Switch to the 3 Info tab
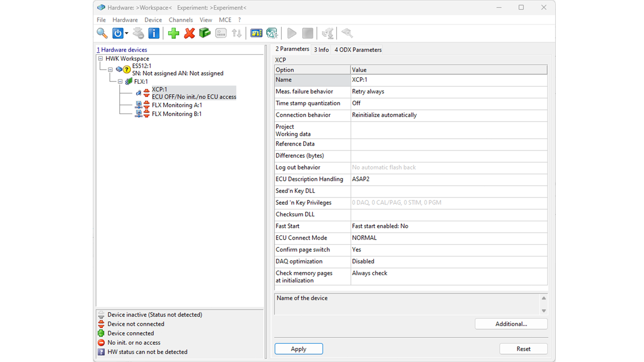 pos(321,50)
